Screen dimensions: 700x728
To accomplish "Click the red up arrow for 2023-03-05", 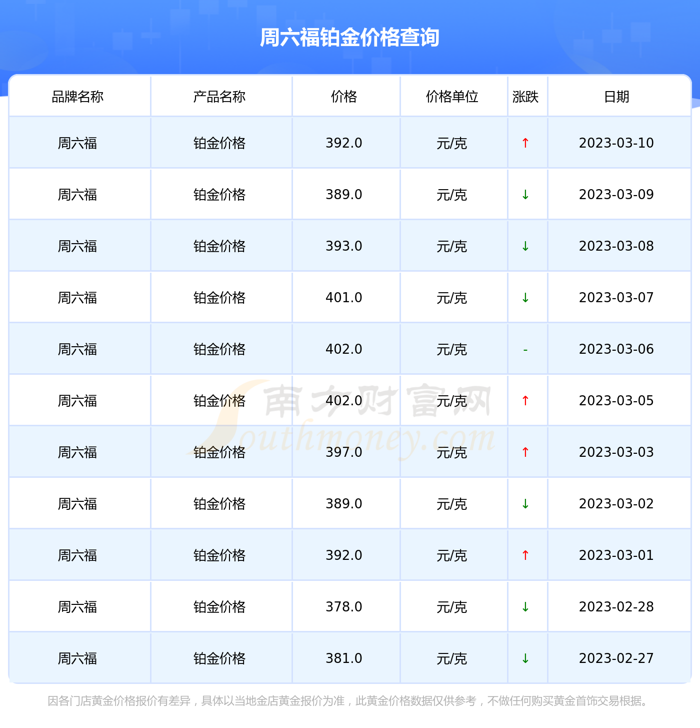I will [525, 401].
